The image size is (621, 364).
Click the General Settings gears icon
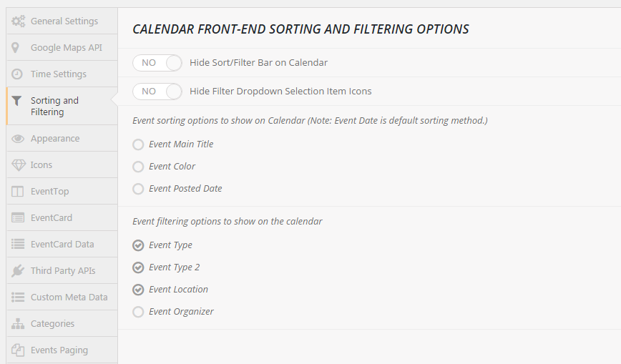pos(18,21)
